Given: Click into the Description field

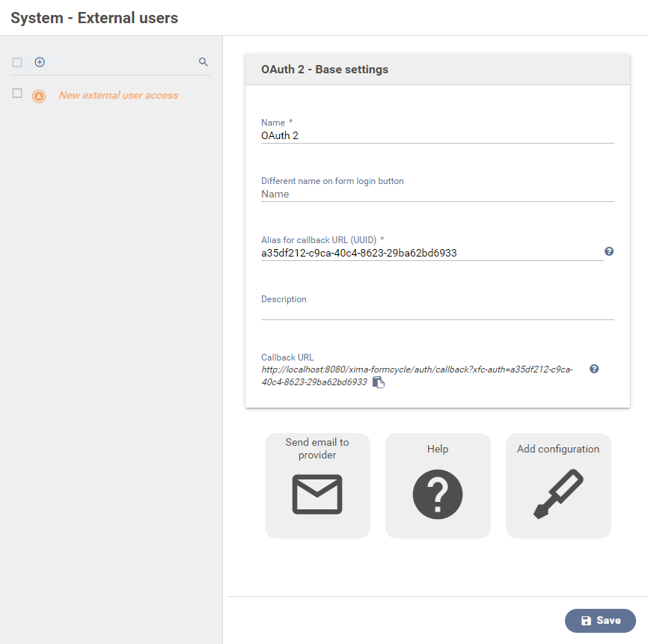Looking at the screenshot, I should [437, 312].
